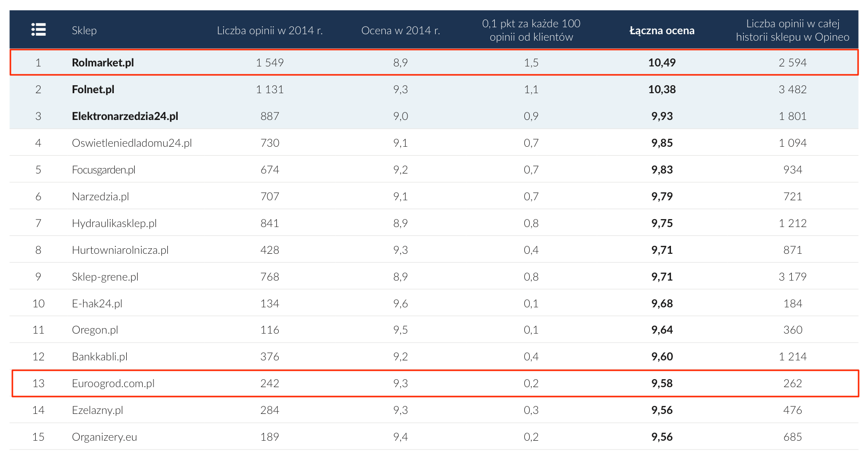This screenshot has height=460, width=868.
Task: Click the 116 opinions count
Action: [x=270, y=330]
